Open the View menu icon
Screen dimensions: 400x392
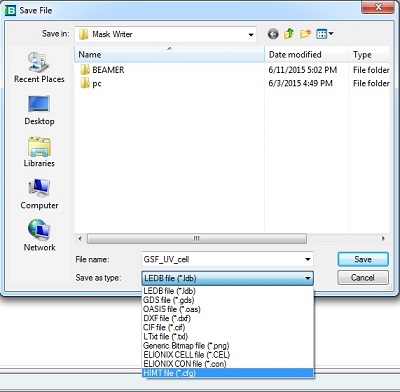pyautogui.click(x=324, y=34)
